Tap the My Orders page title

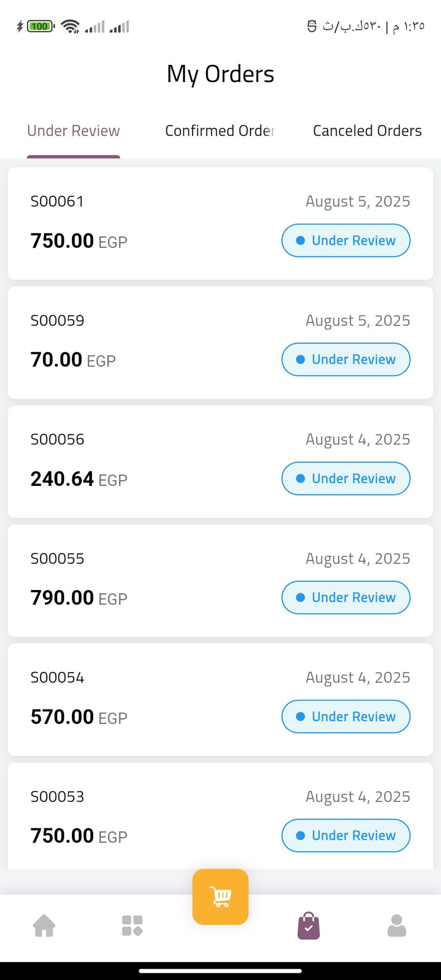point(220,74)
